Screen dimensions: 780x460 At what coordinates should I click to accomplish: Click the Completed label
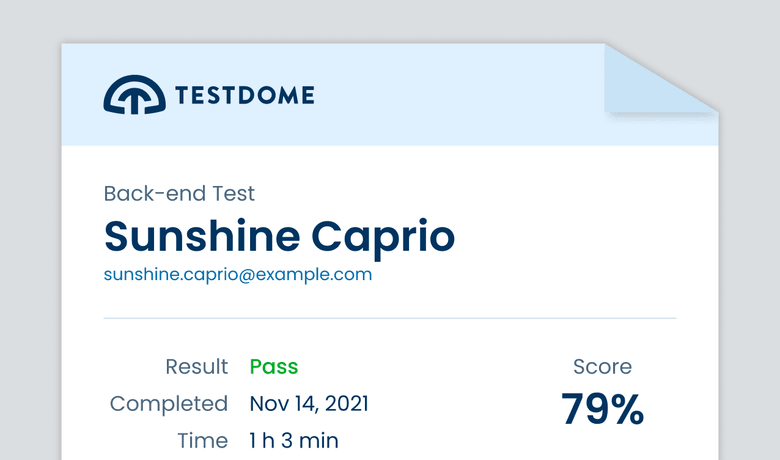(x=169, y=404)
